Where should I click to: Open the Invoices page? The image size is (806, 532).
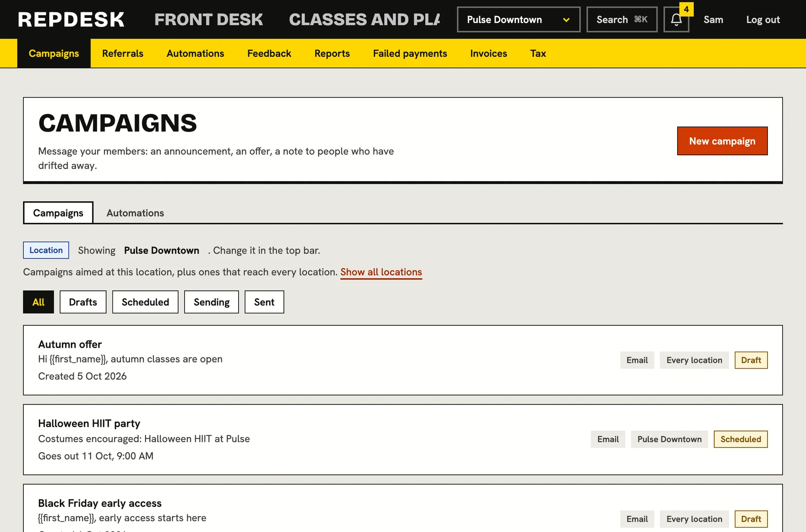tap(489, 53)
